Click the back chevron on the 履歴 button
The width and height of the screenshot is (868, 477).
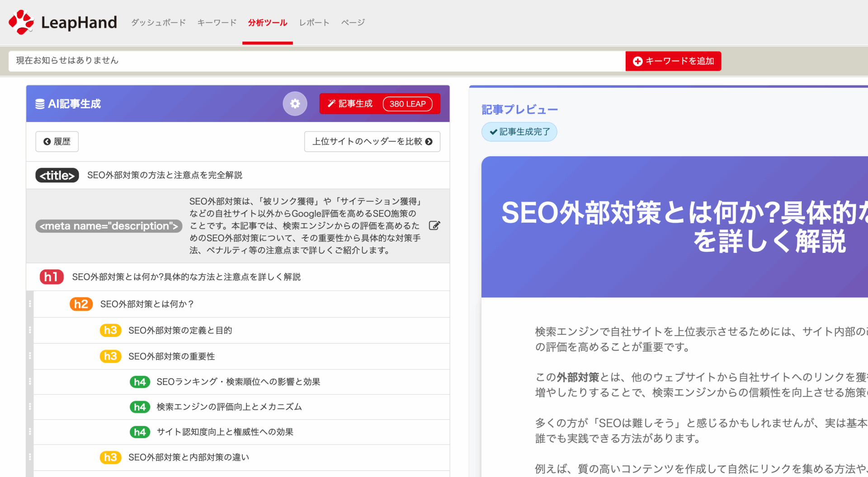pyautogui.click(x=47, y=141)
